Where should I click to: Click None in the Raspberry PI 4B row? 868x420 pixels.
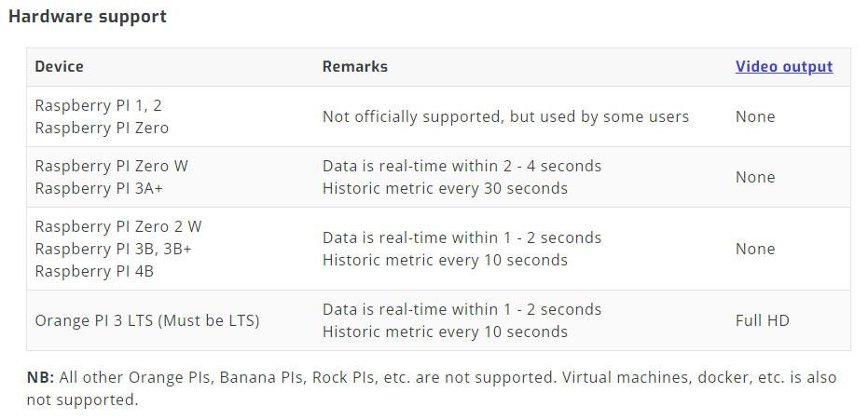pyautogui.click(x=754, y=249)
